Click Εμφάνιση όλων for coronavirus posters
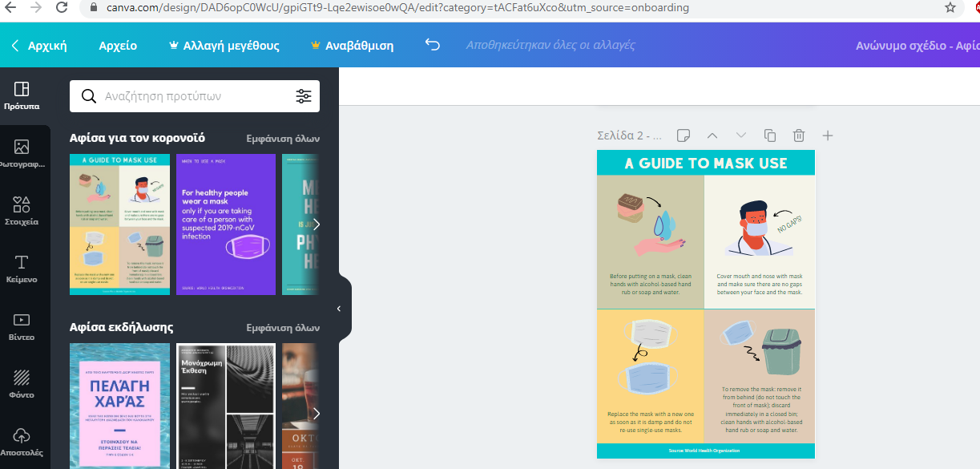 click(x=283, y=138)
